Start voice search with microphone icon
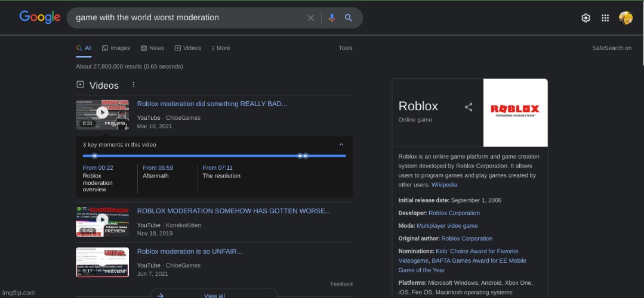644x298 pixels. (x=332, y=18)
